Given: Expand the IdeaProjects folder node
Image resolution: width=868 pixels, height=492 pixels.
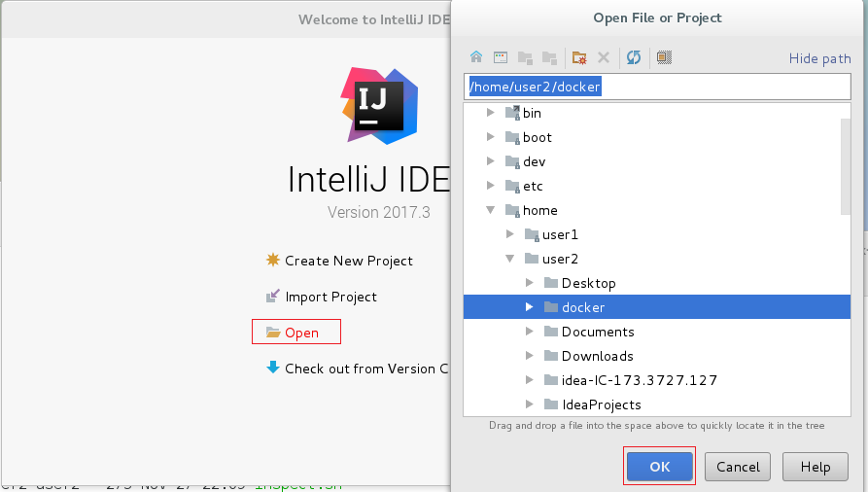Looking at the screenshot, I should 529,404.
